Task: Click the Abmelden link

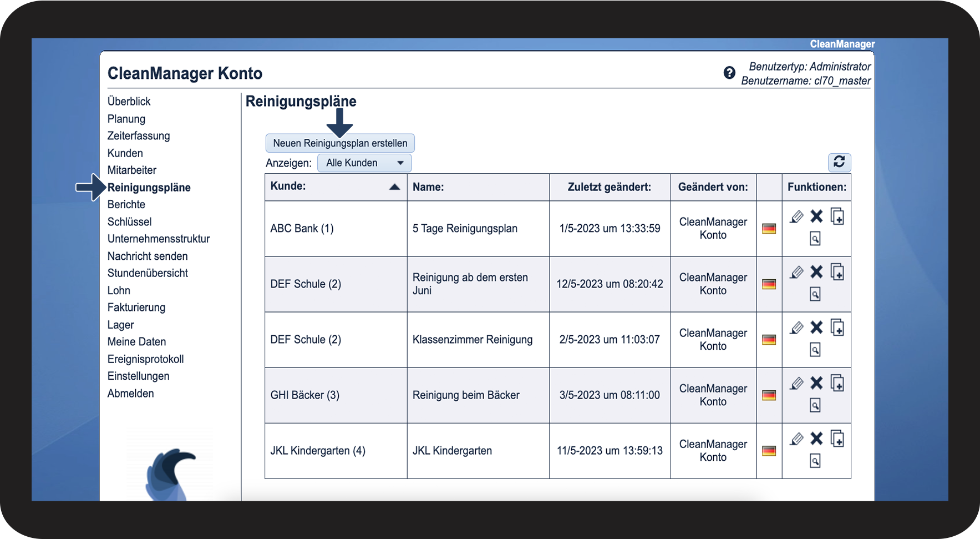Action: coord(131,394)
